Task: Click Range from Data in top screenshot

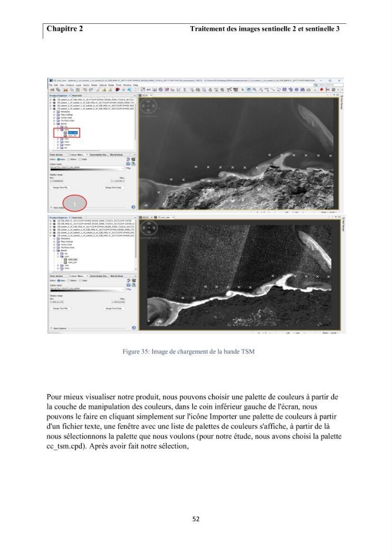Action: click(x=113, y=188)
